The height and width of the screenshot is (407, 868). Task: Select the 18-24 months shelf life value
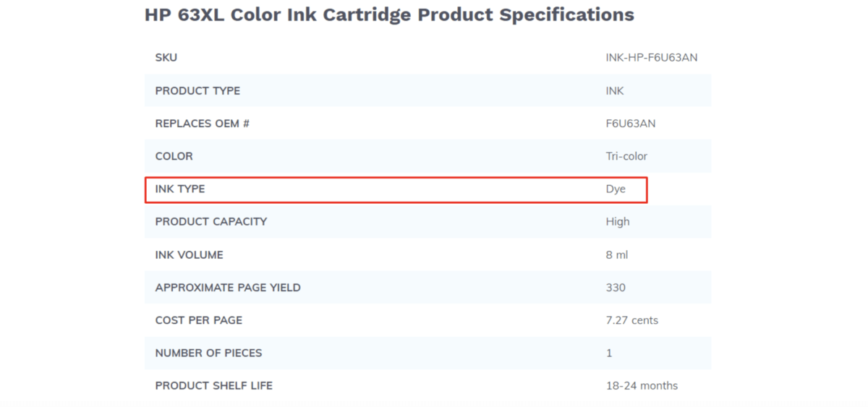(x=642, y=386)
